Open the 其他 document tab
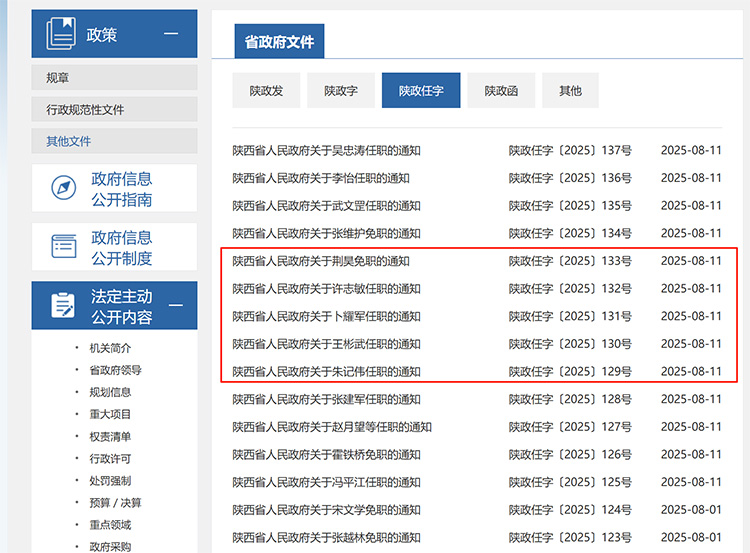Viewport: 750px width, 553px height. tap(570, 91)
